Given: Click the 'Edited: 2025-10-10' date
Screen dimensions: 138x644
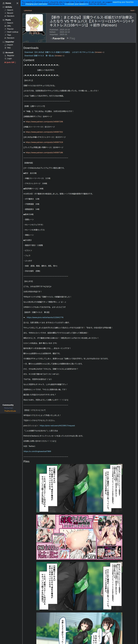Looking at the screenshot, I should coord(60,32).
